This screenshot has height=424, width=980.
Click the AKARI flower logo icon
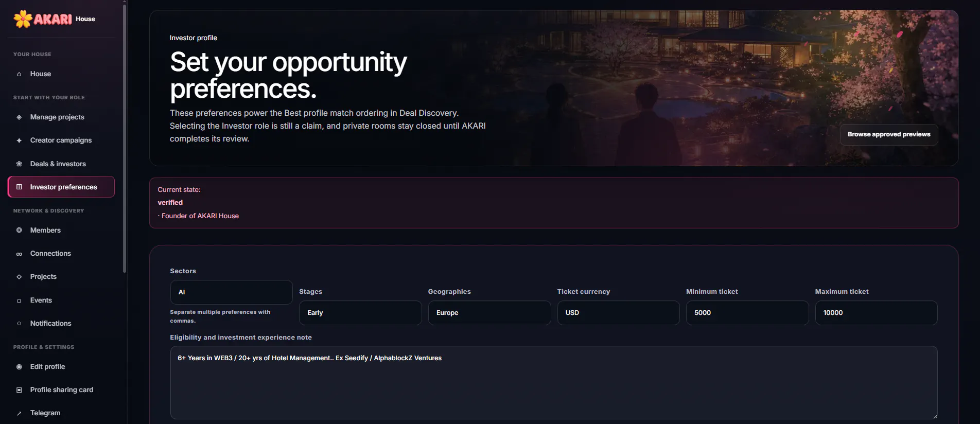pyautogui.click(x=23, y=19)
